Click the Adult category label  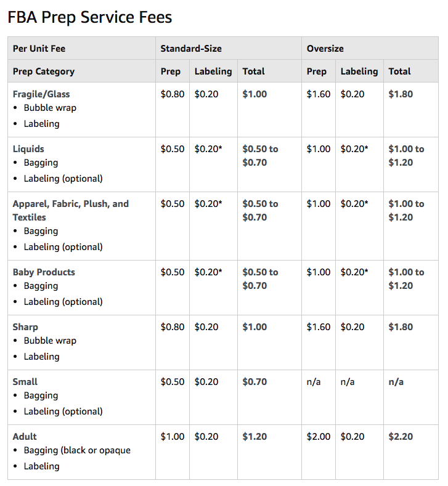[x=25, y=437]
